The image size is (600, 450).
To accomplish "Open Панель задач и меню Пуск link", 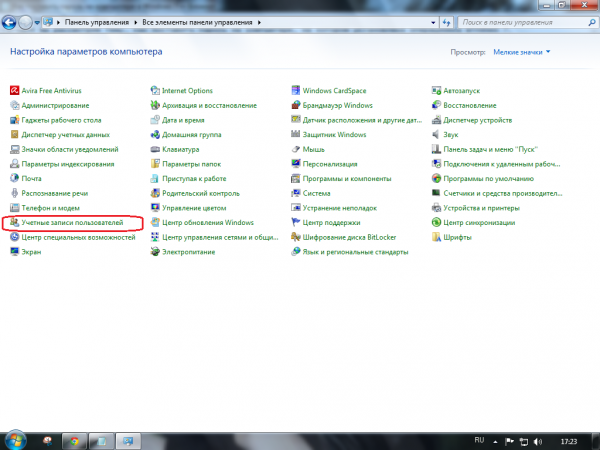I will point(491,150).
